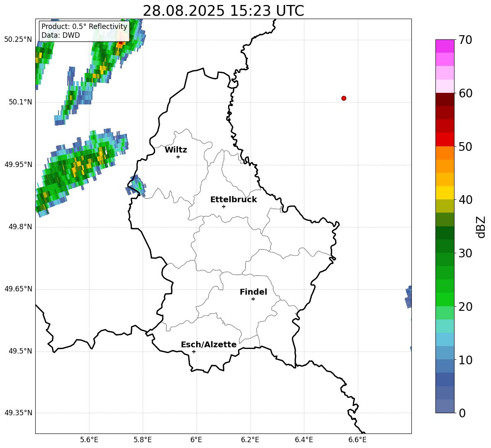Screen dimensions: 491x448
Task: Click the Ettelbruck location cross marker
Action: click(x=224, y=206)
